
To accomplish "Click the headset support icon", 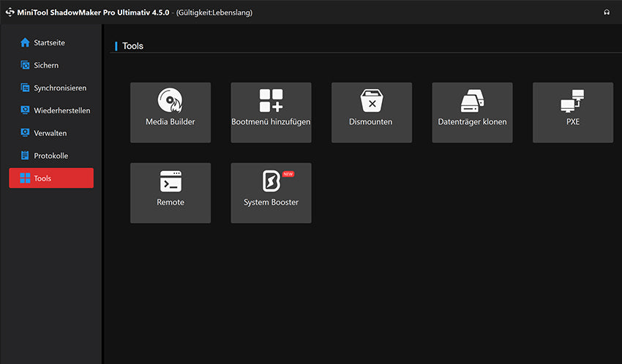I will coord(607,12).
